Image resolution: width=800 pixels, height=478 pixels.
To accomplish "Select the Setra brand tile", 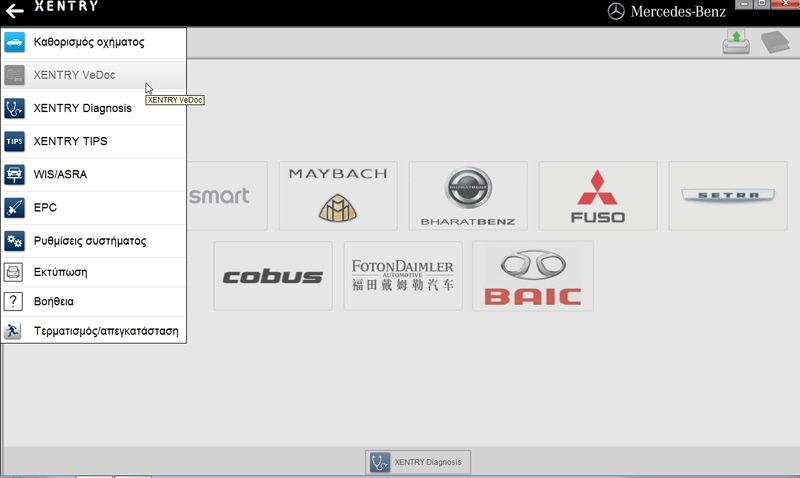I will (728, 196).
